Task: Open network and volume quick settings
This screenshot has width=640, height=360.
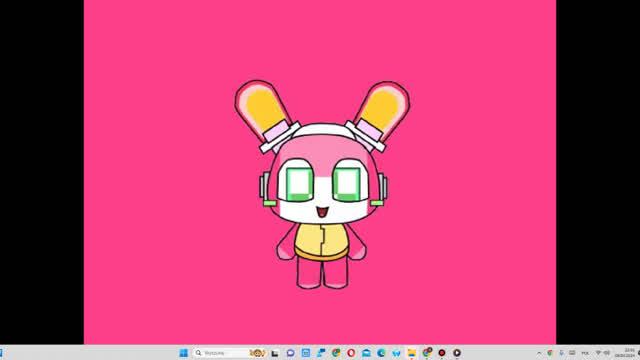Action: point(603,353)
